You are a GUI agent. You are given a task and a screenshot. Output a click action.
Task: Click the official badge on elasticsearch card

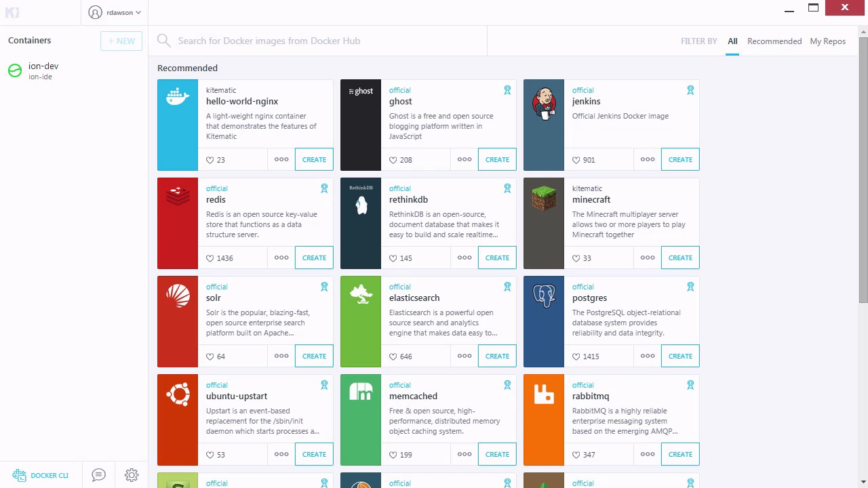507,287
